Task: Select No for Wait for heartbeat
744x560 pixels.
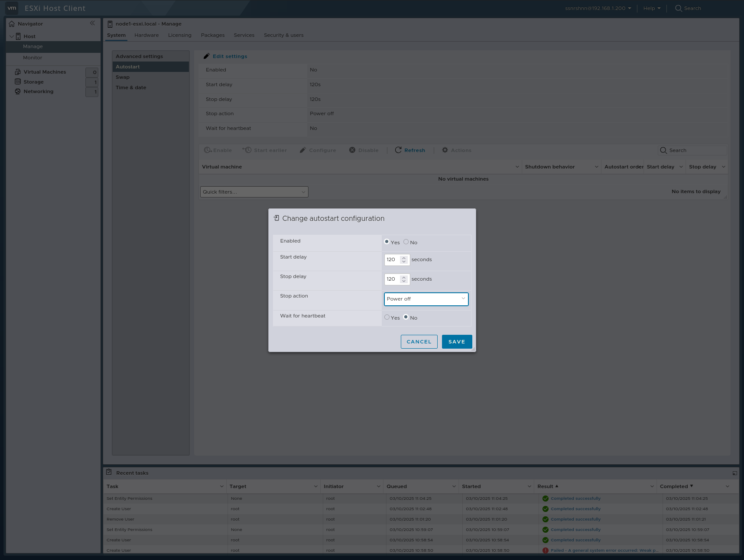Action: [406, 317]
